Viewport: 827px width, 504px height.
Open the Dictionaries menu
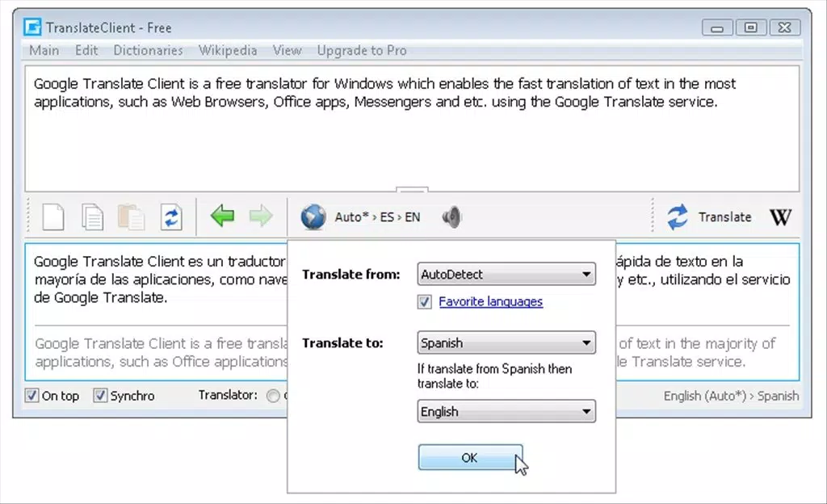pyautogui.click(x=149, y=50)
